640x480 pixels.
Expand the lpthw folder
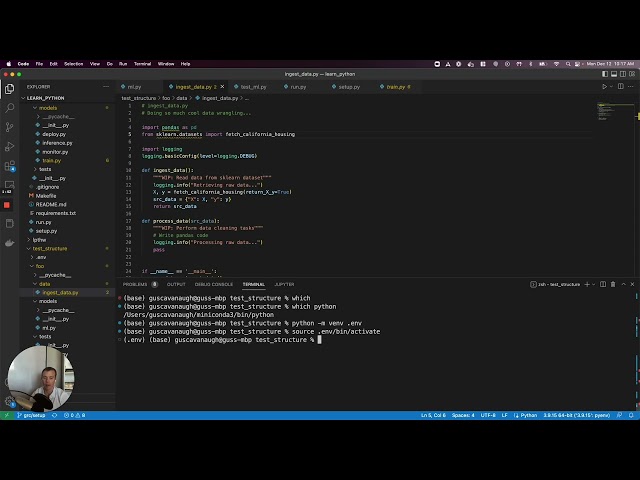coord(39,240)
